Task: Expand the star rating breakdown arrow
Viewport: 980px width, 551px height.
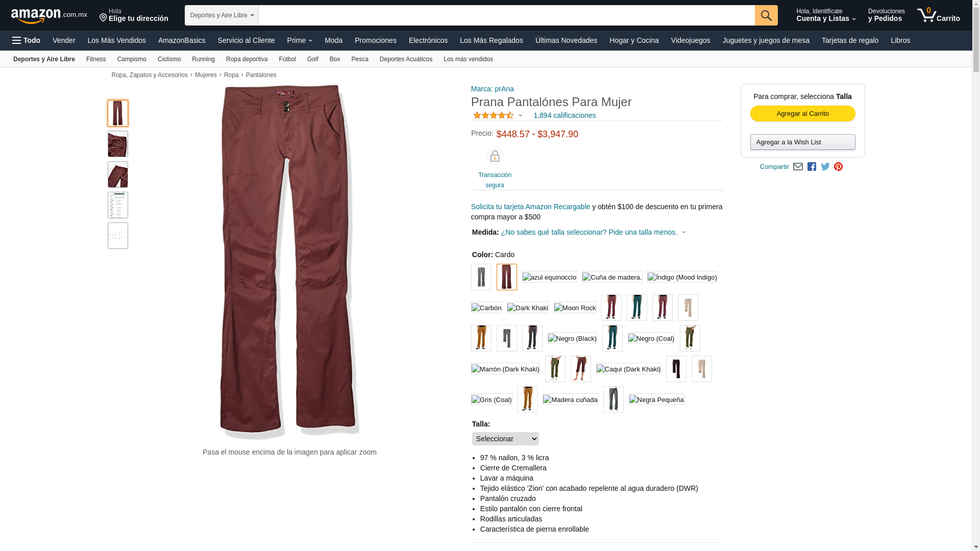Action: 520,115
